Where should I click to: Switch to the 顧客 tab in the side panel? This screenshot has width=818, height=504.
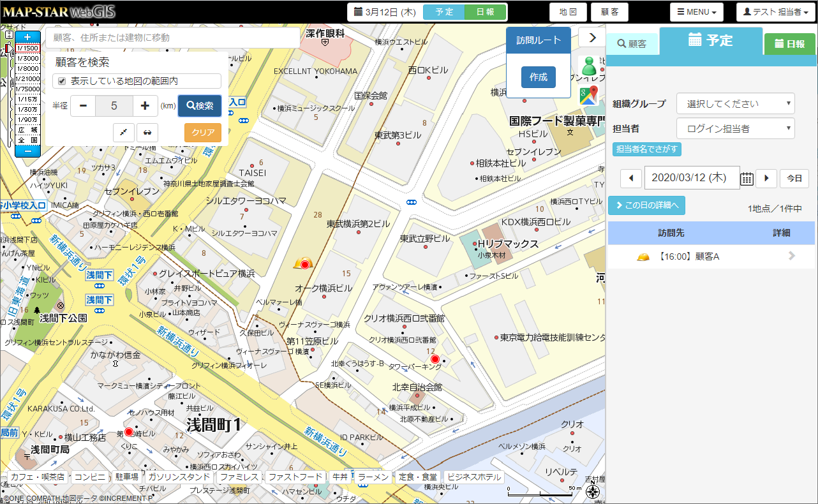click(x=632, y=44)
